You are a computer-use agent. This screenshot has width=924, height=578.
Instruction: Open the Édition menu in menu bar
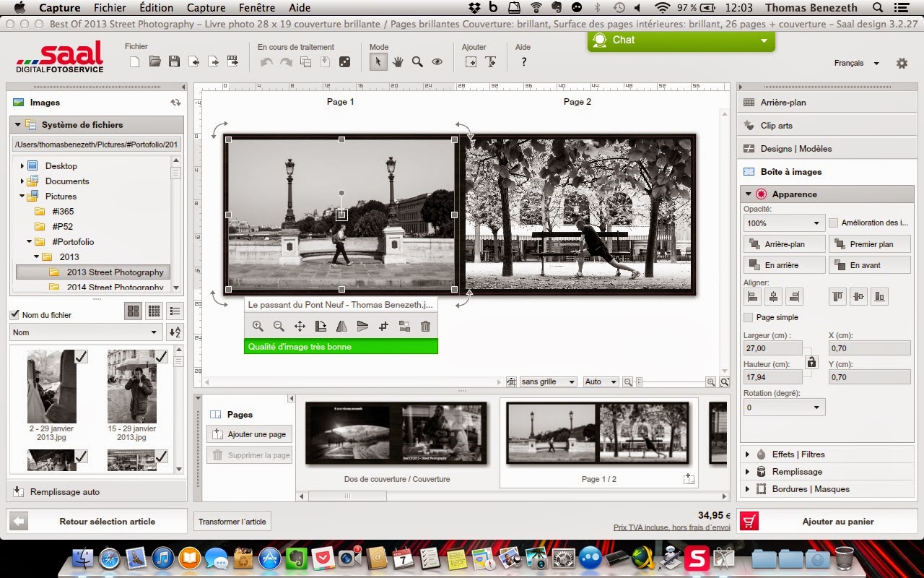pyautogui.click(x=156, y=8)
